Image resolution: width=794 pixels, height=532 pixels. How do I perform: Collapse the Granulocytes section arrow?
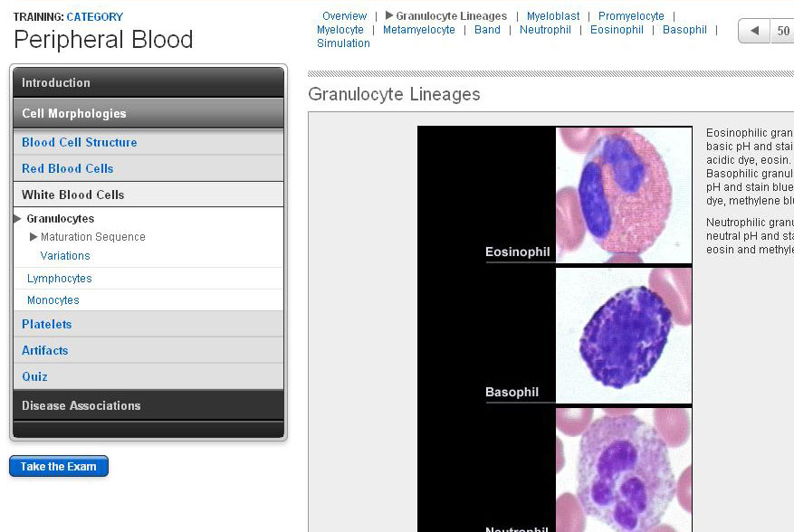17,219
